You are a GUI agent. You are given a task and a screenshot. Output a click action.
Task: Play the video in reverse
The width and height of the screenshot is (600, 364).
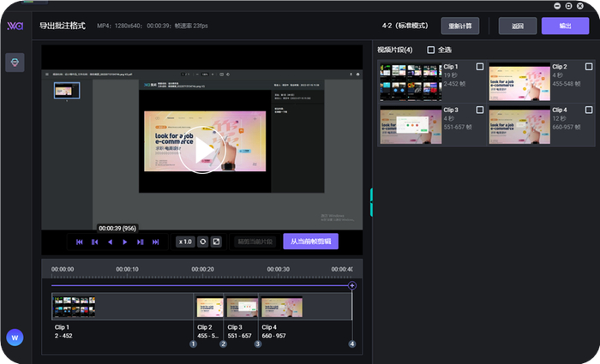[111, 242]
